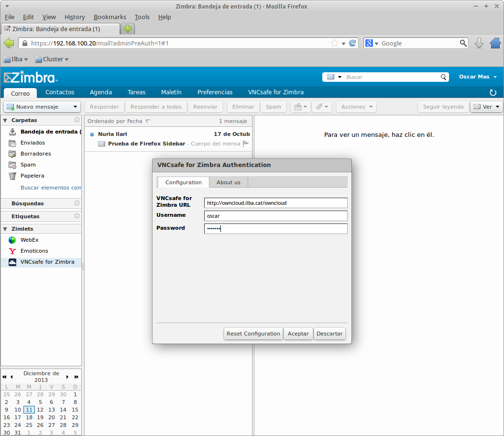Click the unread dot next to Nuria Ilari
504x436 pixels.
pos(92,134)
